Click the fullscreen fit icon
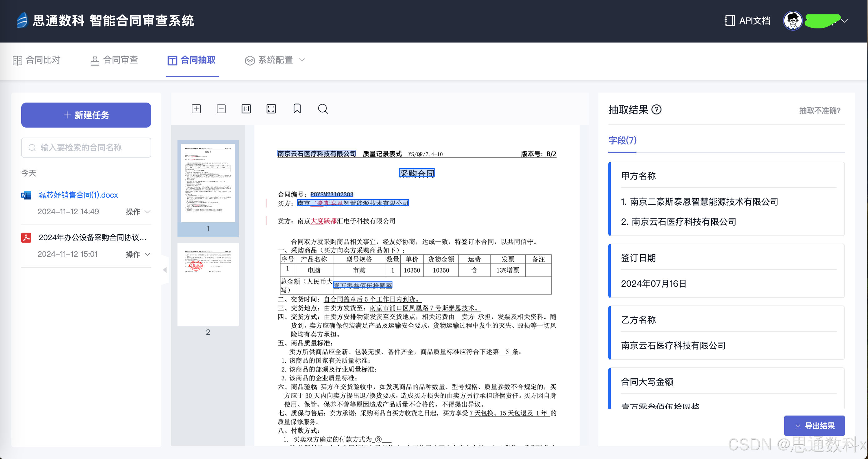 271,108
